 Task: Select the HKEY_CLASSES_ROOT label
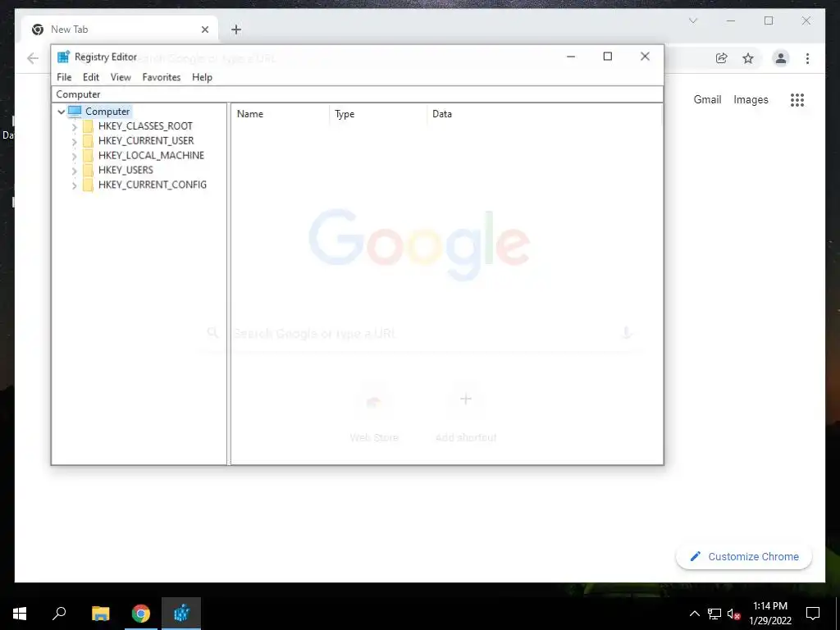click(x=145, y=126)
